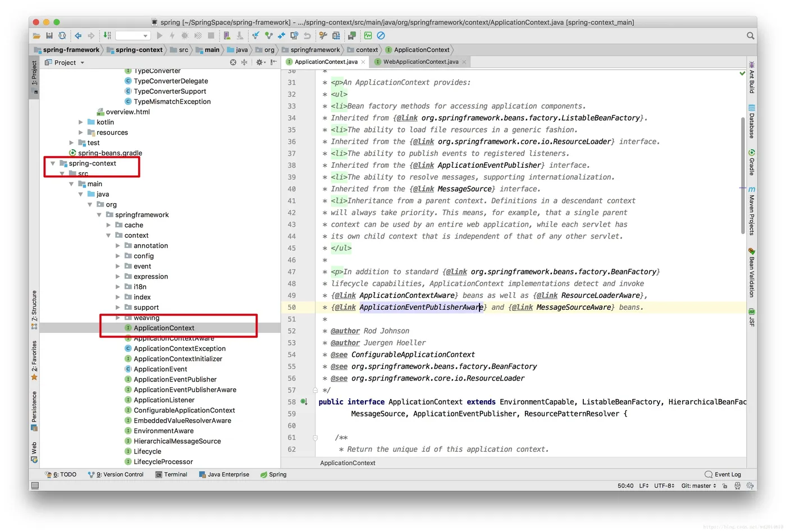Open the Project view selector dropdown
The image size is (786, 532).
[x=65, y=62]
